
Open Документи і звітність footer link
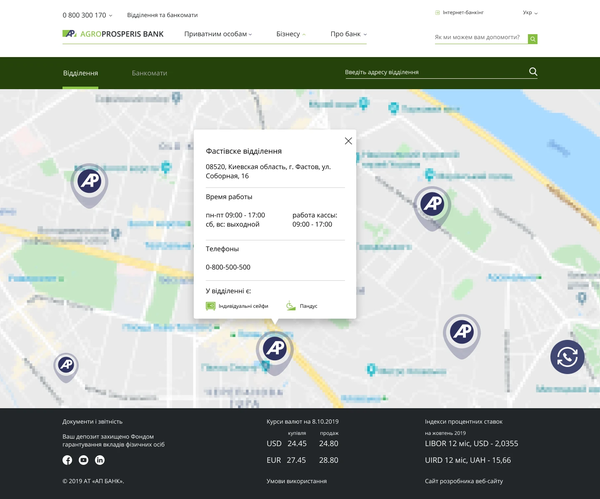point(92,422)
